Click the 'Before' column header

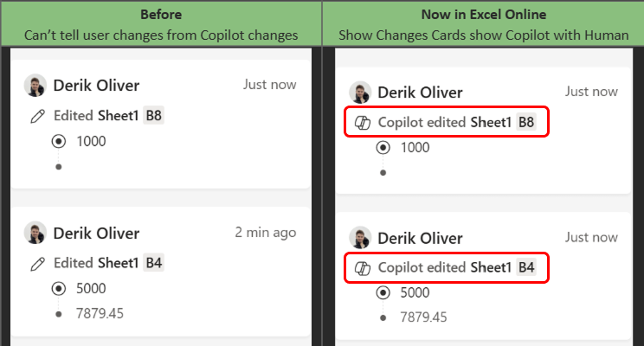(x=161, y=15)
